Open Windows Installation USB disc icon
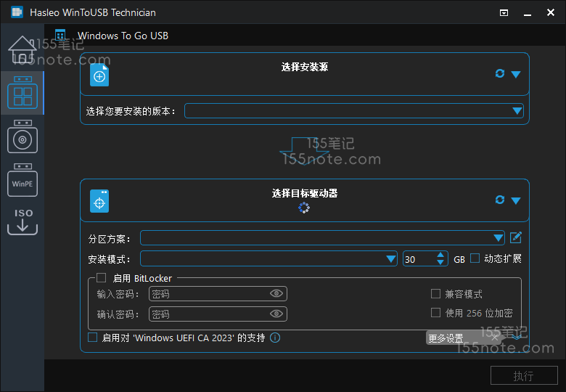The width and height of the screenshot is (566, 392). point(22,137)
